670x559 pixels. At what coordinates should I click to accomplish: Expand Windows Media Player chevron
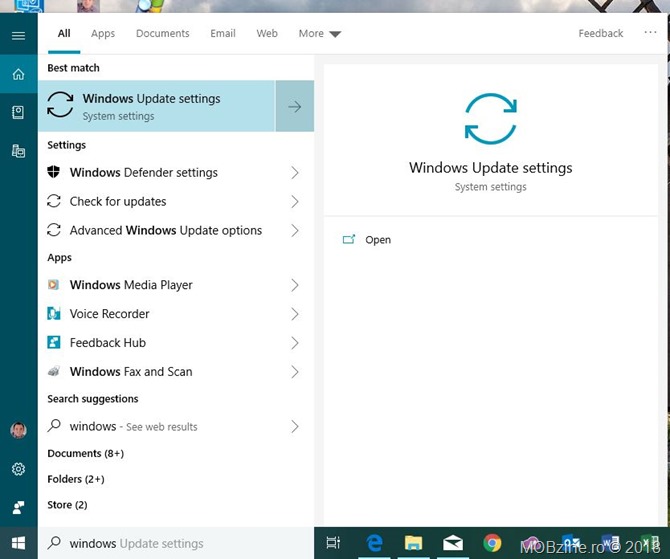click(295, 285)
